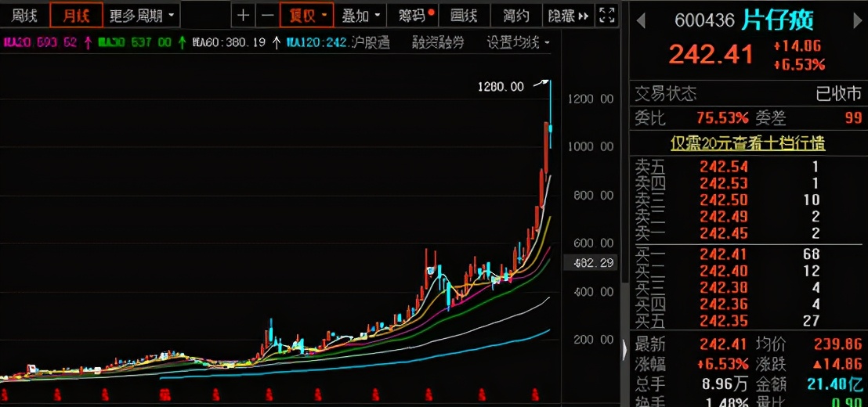Zoom out the chart with minus button

point(267,16)
